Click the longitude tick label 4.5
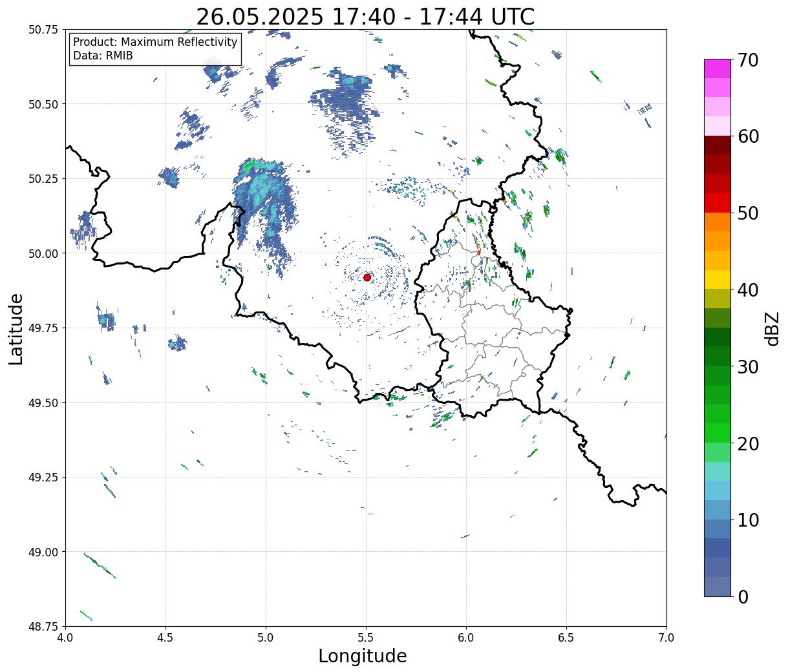788x672 pixels. point(165,638)
